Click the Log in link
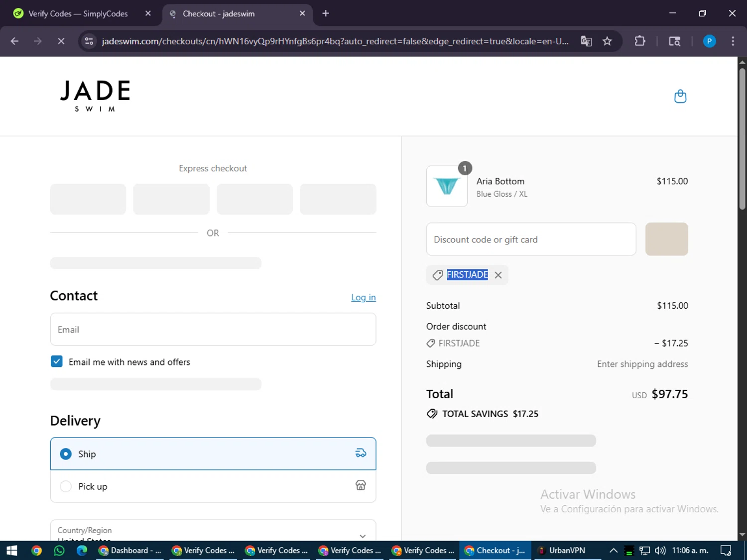 click(x=364, y=297)
